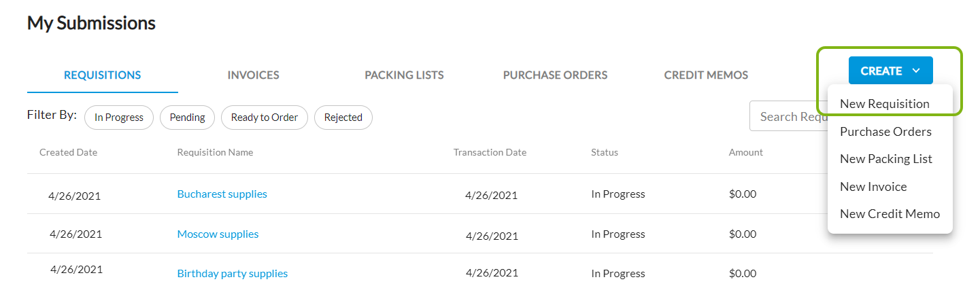Viewport: 980px width, 286px height.
Task: Sort by Created Date column header
Action: pos(68,153)
